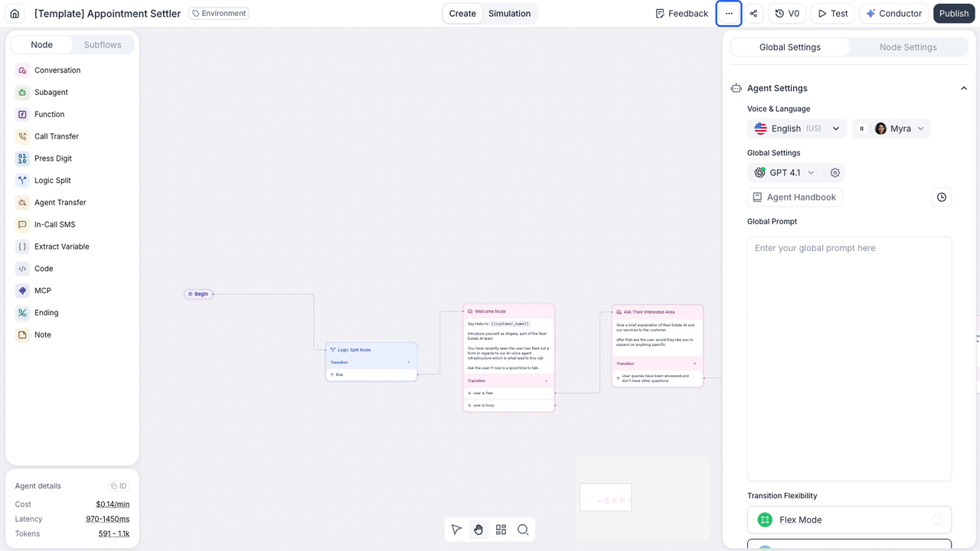Add a transition on Logic Split Node

coord(409,362)
